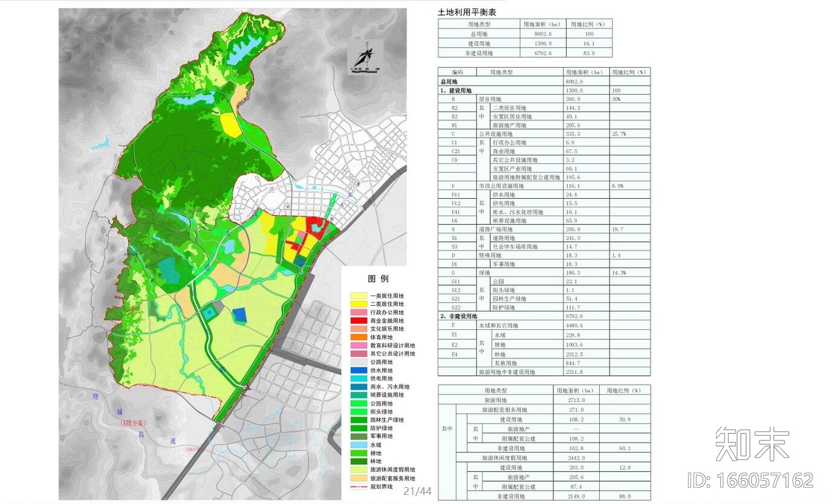Click the 体育用地 orange legend swatch
This screenshot has width=832, height=504.
coord(359,337)
